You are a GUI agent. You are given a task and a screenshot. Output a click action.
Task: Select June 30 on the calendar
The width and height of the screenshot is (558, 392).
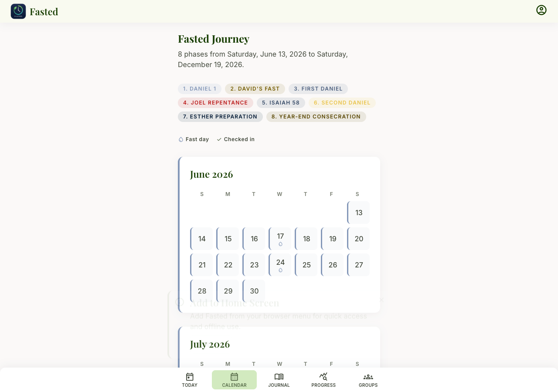[254, 291]
